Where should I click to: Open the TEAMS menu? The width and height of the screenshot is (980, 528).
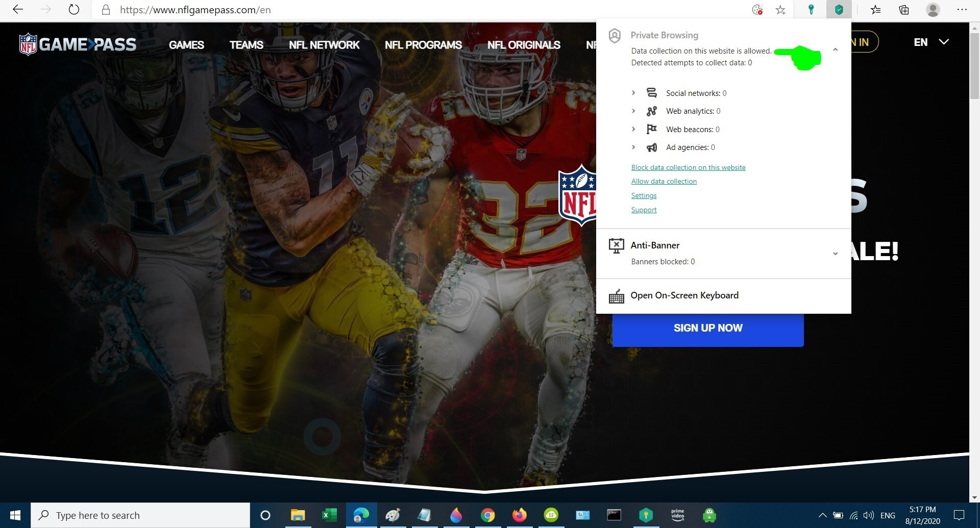point(247,45)
